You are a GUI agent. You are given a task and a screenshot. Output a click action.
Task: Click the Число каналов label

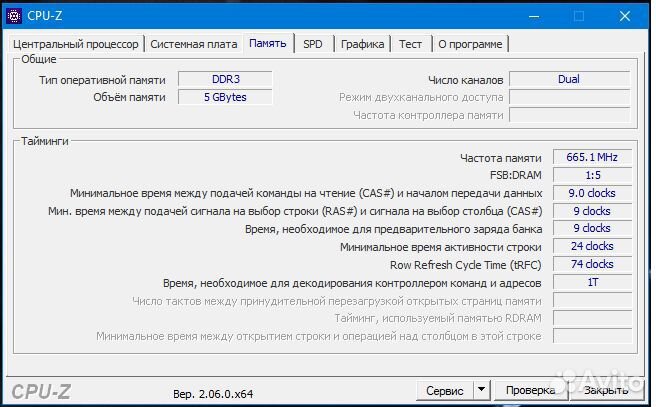pyautogui.click(x=466, y=80)
